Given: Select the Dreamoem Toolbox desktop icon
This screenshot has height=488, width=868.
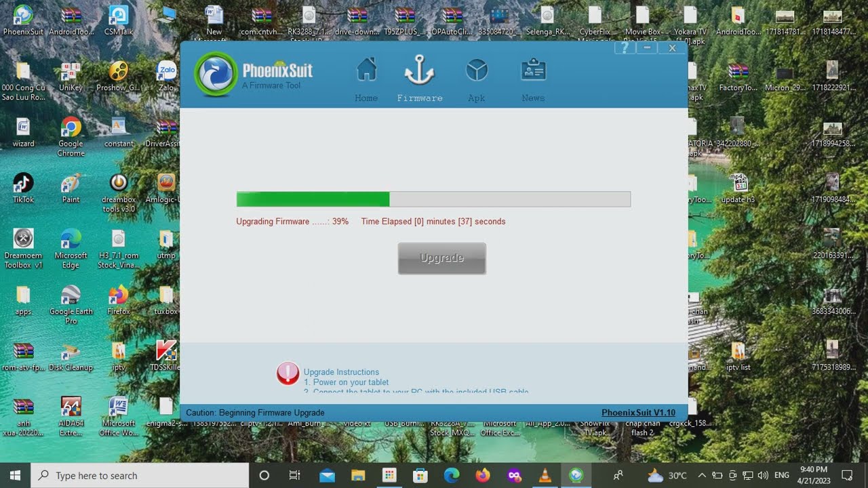Looking at the screenshot, I should [23, 249].
